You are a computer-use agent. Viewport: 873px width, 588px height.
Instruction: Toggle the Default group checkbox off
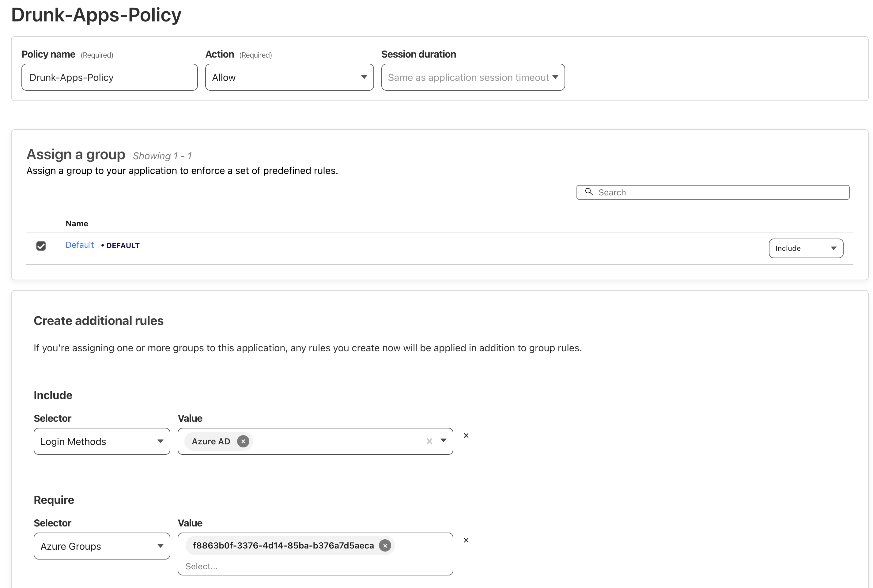(41, 245)
